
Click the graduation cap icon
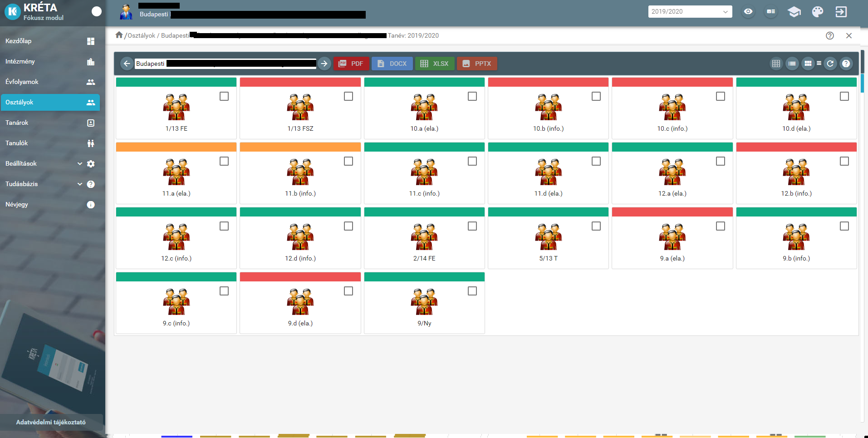[794, 12]
